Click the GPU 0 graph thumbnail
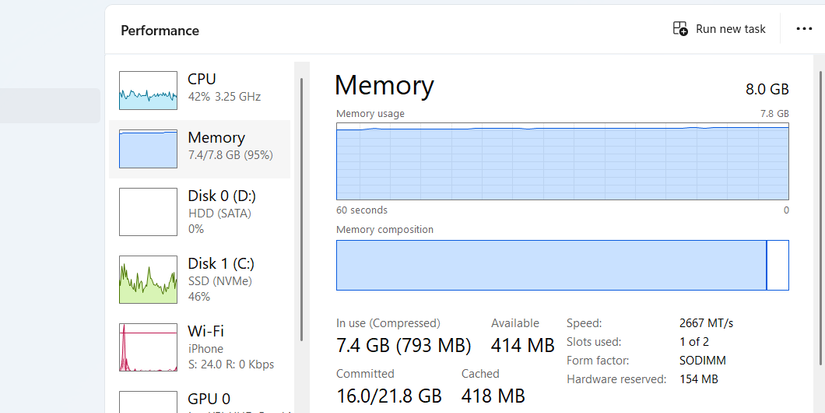The width and height of the screenshot is (825, 413). pyautogui.click(x=149, y=402)
